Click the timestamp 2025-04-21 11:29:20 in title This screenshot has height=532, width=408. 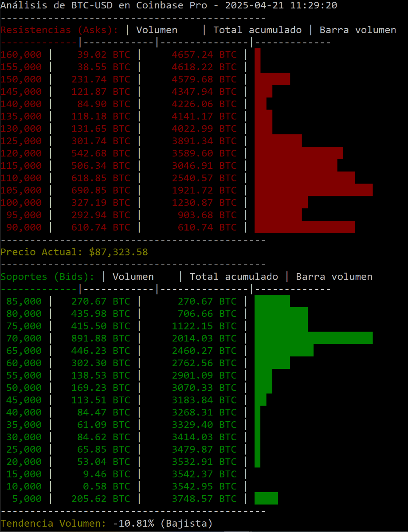[x=281, y=5]
